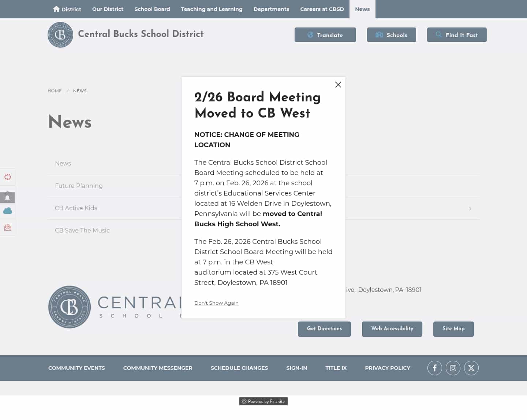Click the X social media icon

[x=471, y=368]
